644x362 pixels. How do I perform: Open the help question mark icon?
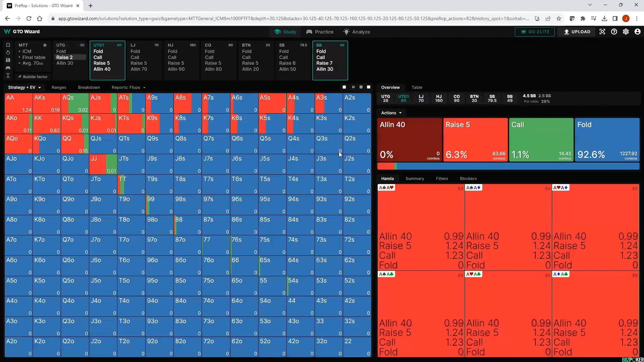click(614, 32)
